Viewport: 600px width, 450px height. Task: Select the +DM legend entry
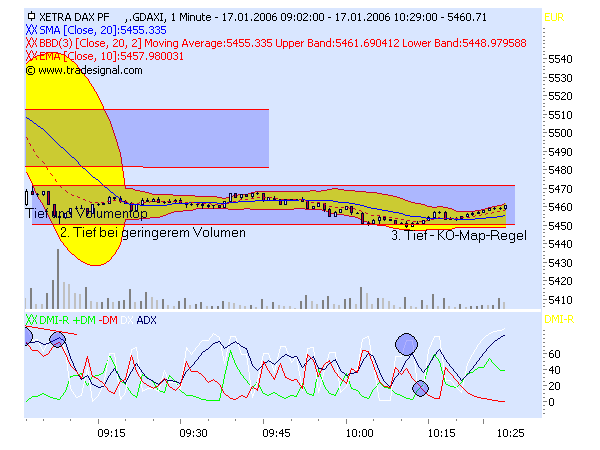point(84,320)
